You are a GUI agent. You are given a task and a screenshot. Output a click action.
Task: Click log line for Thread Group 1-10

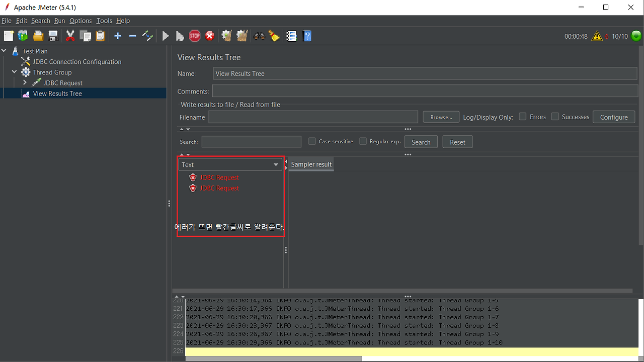[344, 342]
